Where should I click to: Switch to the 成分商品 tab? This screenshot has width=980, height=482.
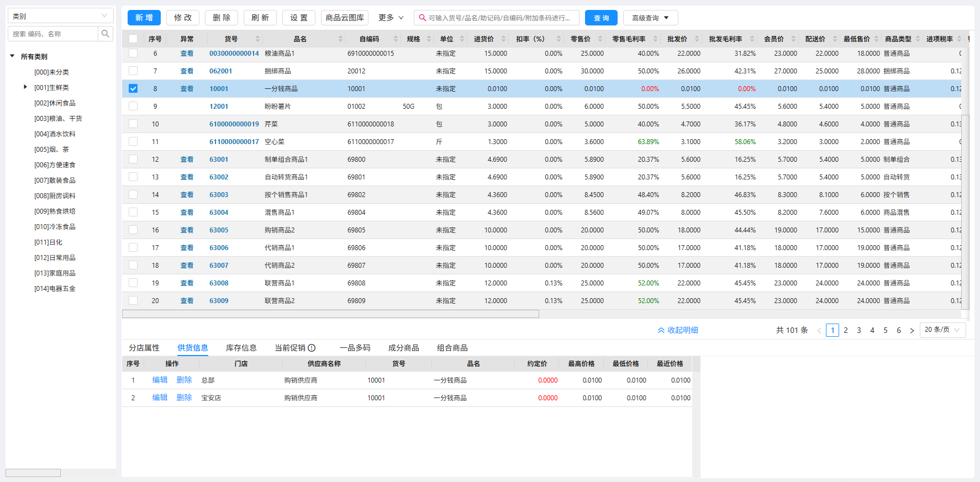click(404, 348)
